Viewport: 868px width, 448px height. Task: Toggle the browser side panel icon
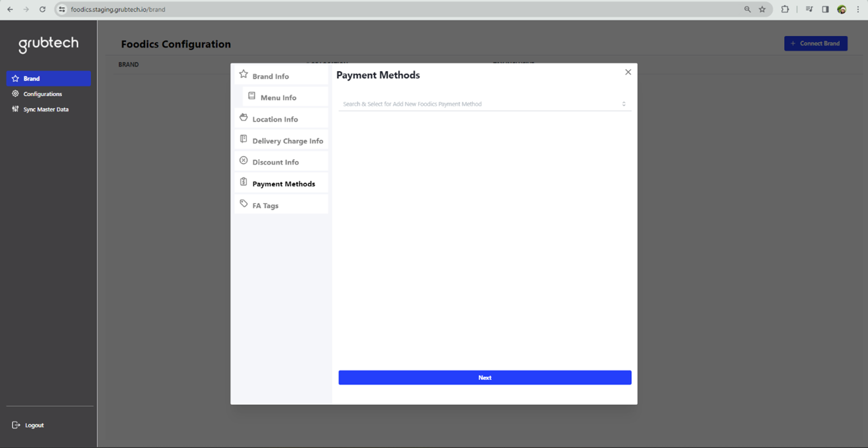pyautogui.click(x=826, y=10)
